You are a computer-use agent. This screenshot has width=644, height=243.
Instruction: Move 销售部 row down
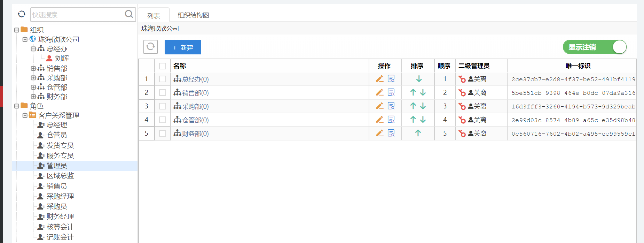(423, 92)
